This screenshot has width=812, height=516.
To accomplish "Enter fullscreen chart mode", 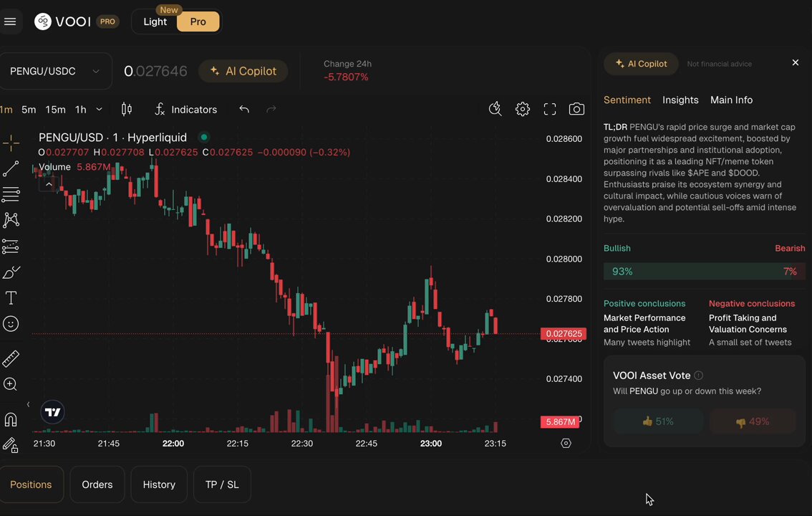I will click(549, 109).
